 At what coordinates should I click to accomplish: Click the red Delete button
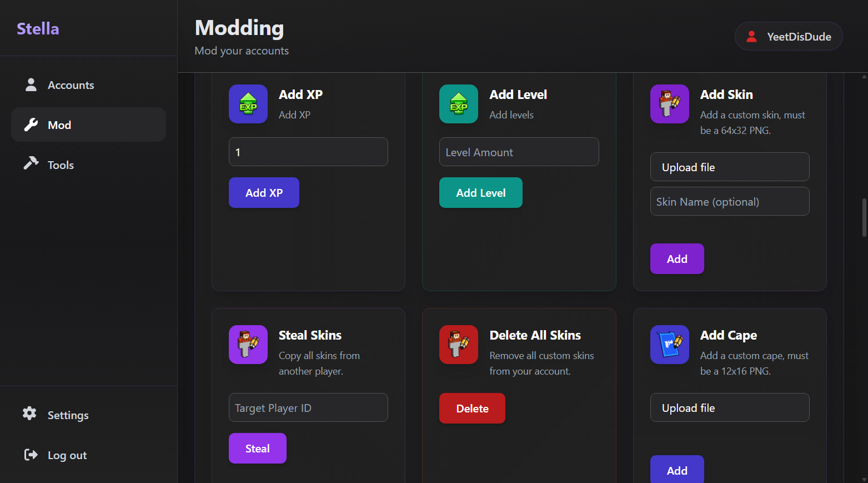472,409
